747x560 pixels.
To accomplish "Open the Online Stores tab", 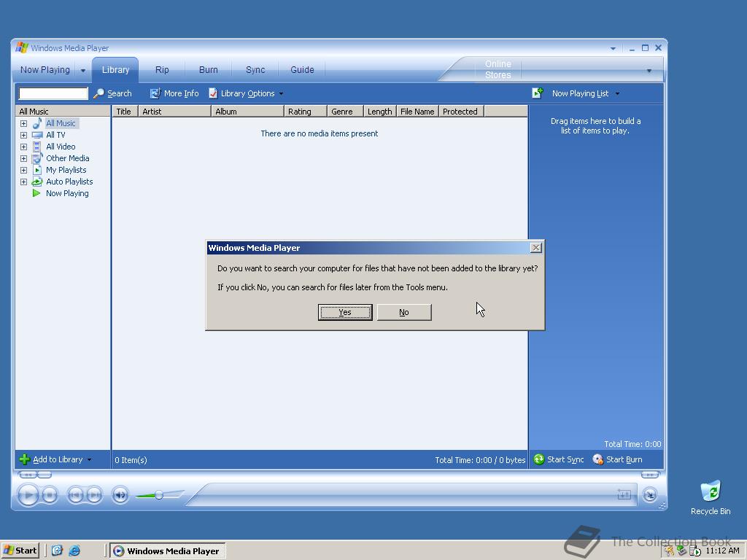I will pyautogui.click(x=498, y=69).
